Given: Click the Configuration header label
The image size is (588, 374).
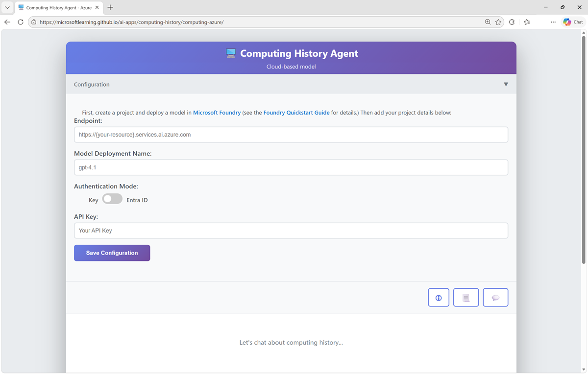Looking at the screenshot, I should click(x=92, y=85).
